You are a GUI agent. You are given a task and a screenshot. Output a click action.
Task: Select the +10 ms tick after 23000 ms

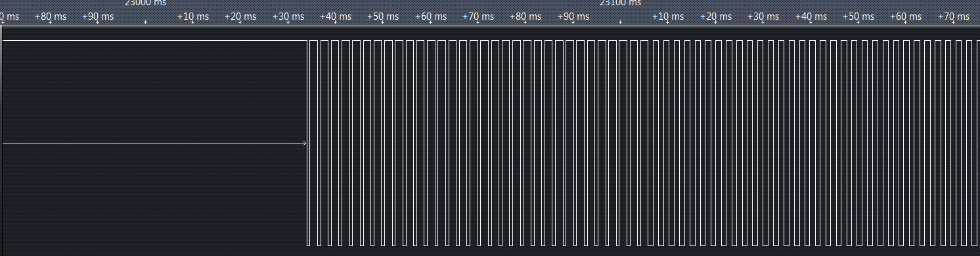tap(193, 16)
